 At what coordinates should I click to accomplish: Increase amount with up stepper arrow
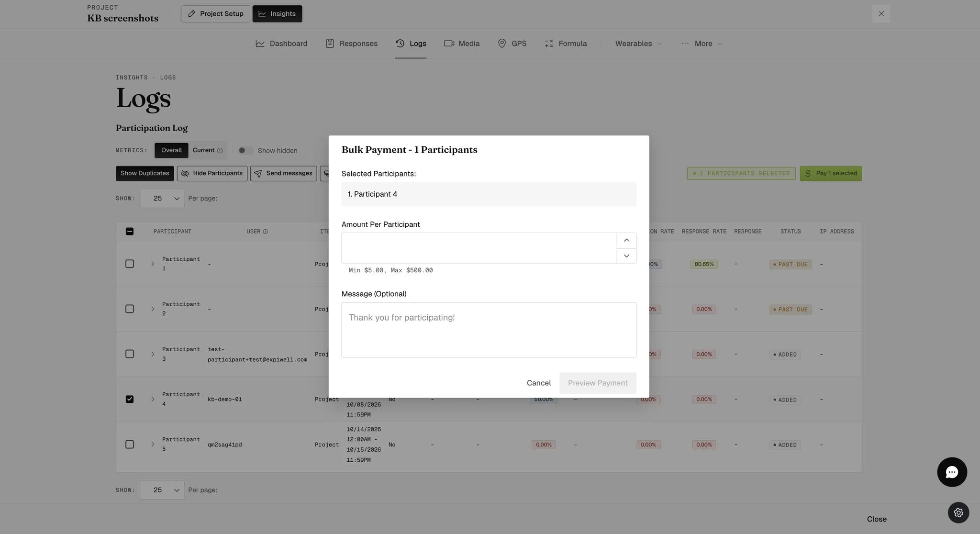coord(626,240)
